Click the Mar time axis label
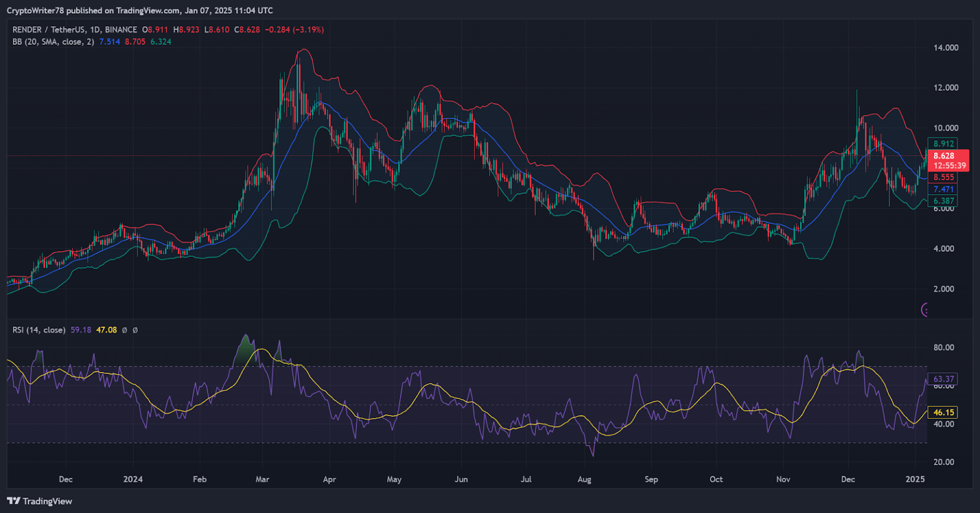980x513 pixels. click(x=262, y=479)
